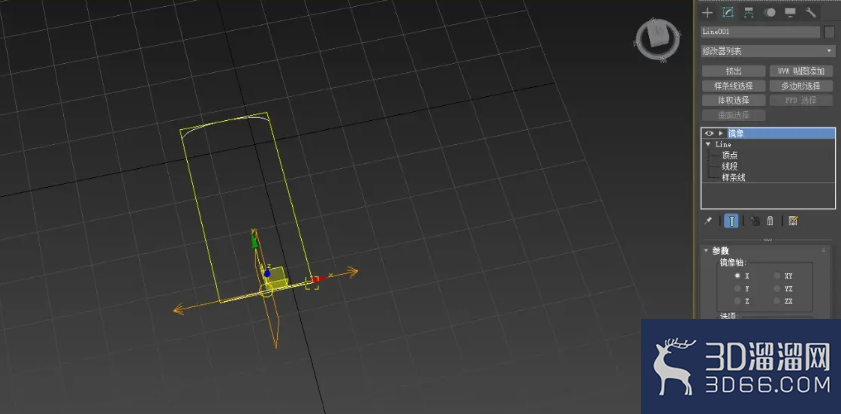Viewport: 841px width, 414px height.
Task: Select the 顶点 sub-object level
Action: click(x=729, y=155)
